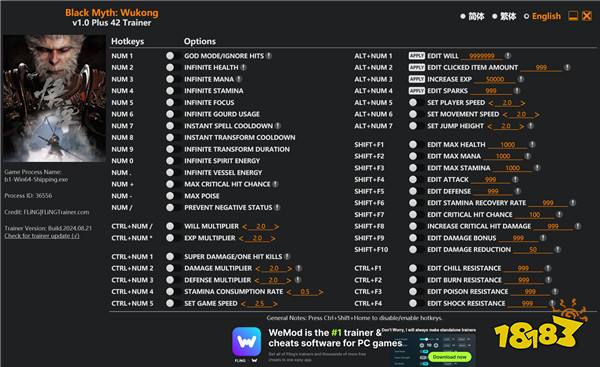This screenshot has height=367, width=600.
Task: Click the info icon beside Edit Clicked Item Amount
Action: click(x=567, y=67)
